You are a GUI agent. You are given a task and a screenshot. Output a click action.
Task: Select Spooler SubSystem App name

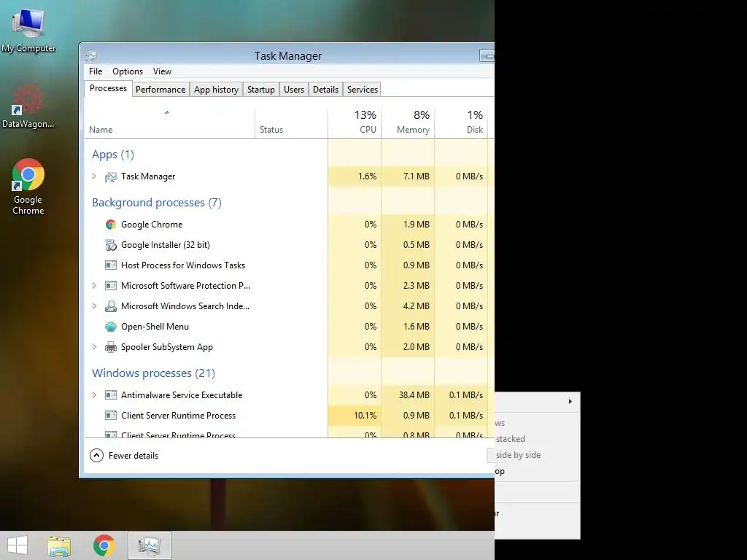tap(167, 347)
